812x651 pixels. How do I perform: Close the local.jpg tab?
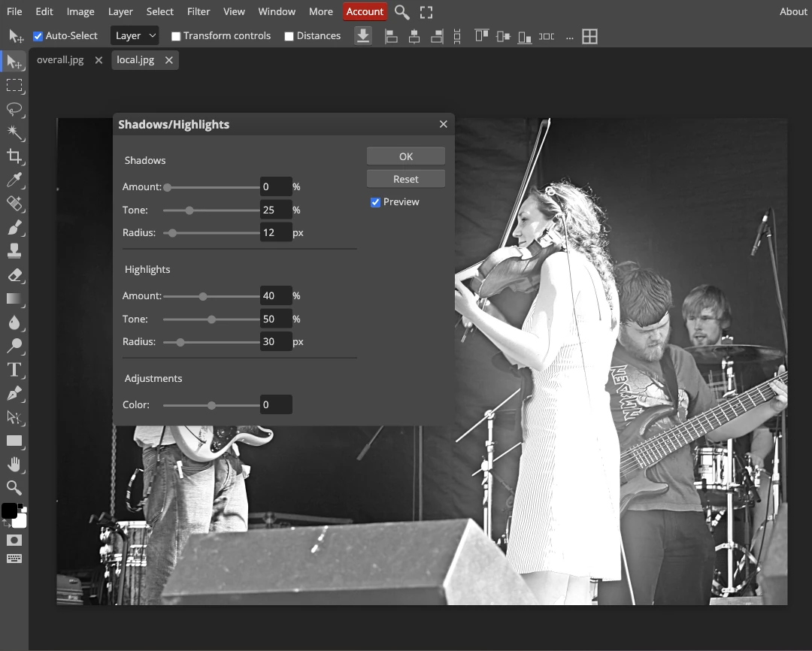pos(169,60)
